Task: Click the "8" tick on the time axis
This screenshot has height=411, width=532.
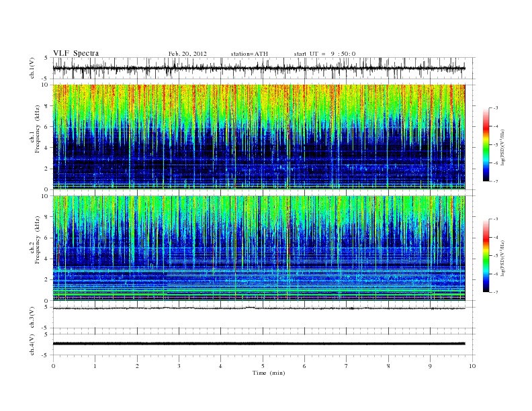Action: coord(388,366)
